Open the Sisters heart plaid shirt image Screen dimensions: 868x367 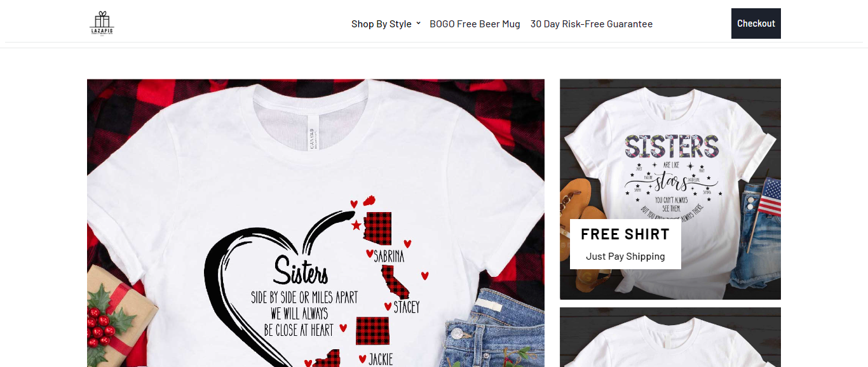tap(316, 223)
